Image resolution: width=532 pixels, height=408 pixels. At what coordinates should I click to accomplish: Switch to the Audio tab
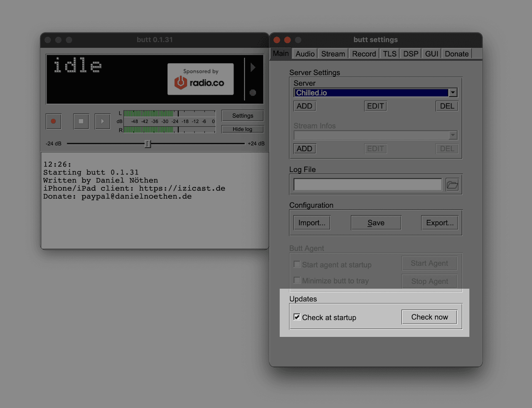(305, 54)
